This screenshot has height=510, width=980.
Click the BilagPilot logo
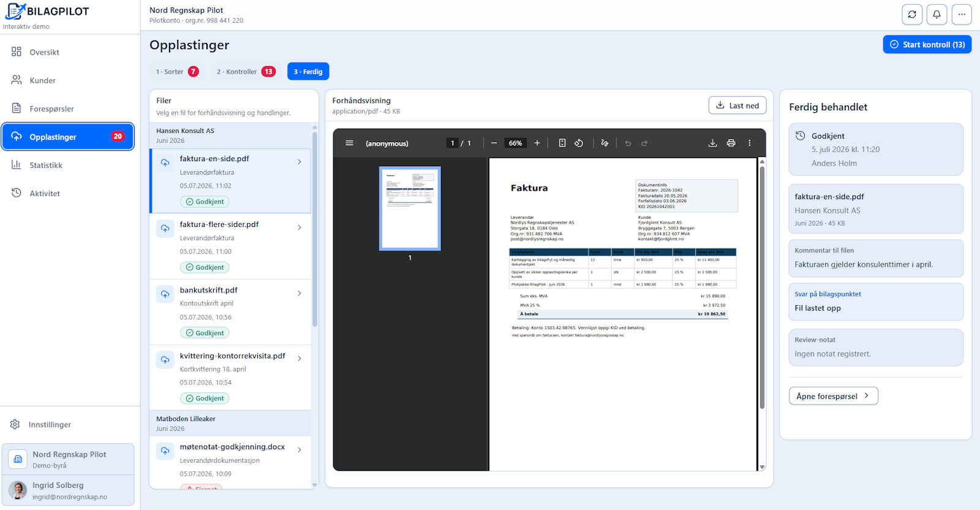pos(47,11)
